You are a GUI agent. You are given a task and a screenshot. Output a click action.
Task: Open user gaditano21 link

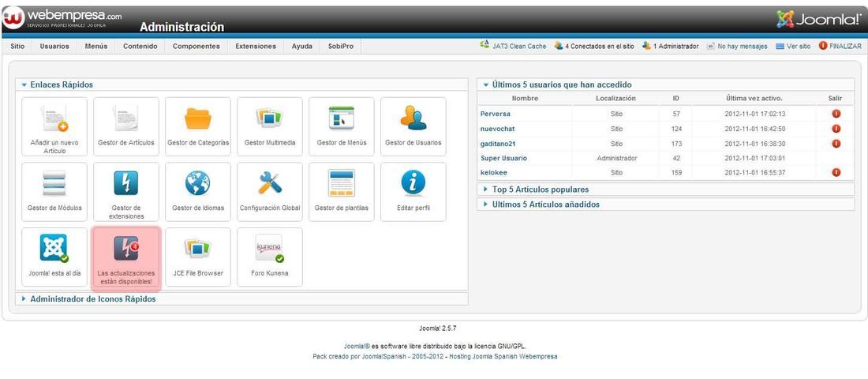(x=498, y=144)
